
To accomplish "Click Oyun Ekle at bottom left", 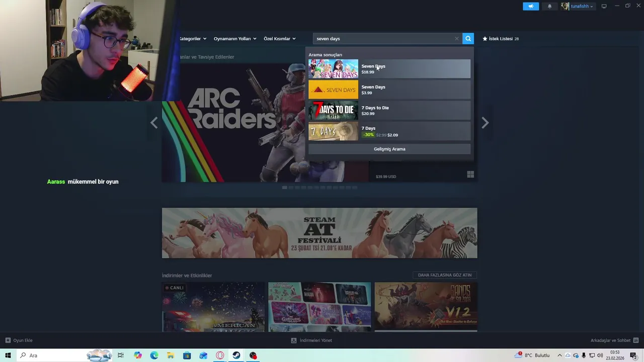I will coord(19,340).
